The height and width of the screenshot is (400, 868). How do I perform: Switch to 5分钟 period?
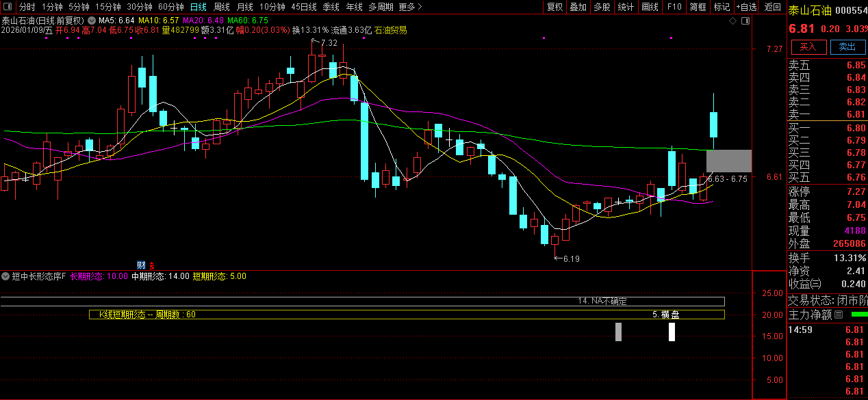pyautogui.click(x=79, y=7)
